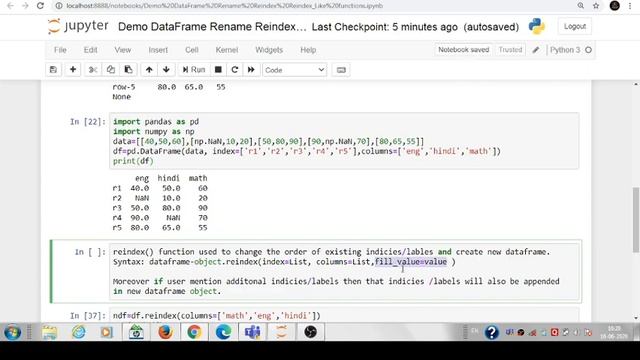Click the Python logo icon
This screenshot has height=360, width=640.
pyautogui.click(x=536, y=26)
